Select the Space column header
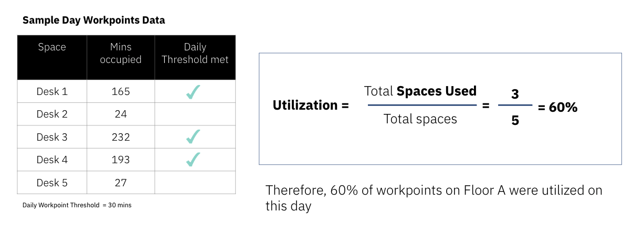The width and height of the screenshot is (644, 233). tap(52, 57)
